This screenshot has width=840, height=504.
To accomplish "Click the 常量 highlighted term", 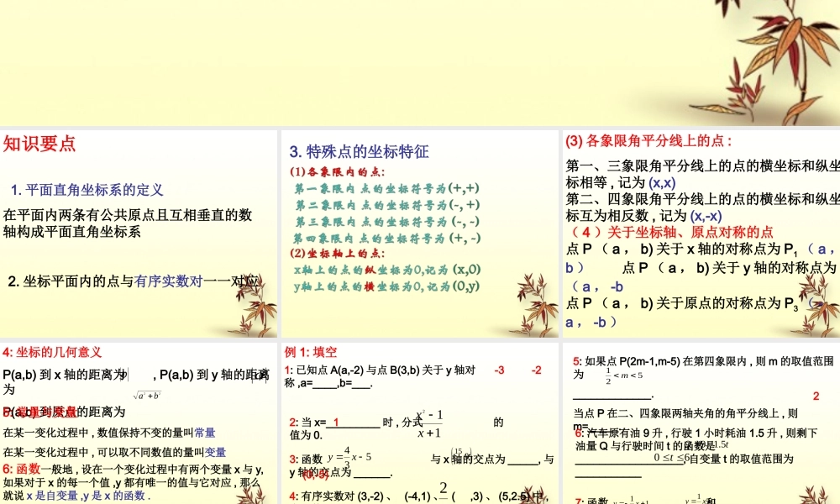I will coord(207,433).
